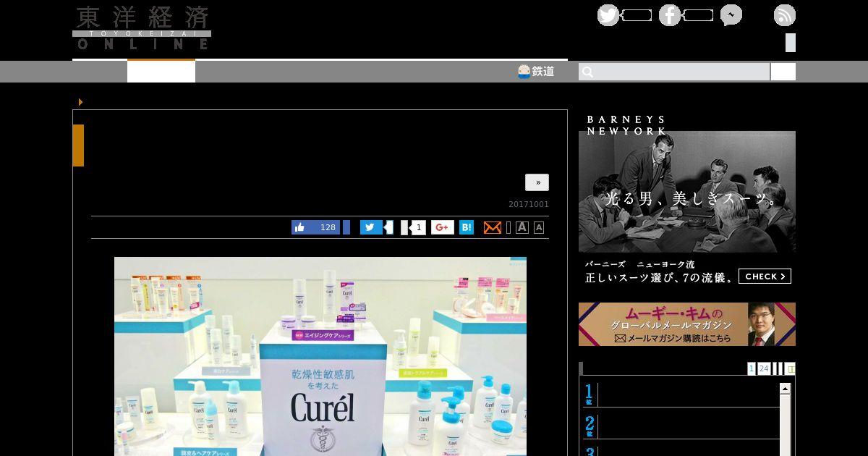Open the ranking item numbered 2
868x456 pixels.
(x=680, y=426)
